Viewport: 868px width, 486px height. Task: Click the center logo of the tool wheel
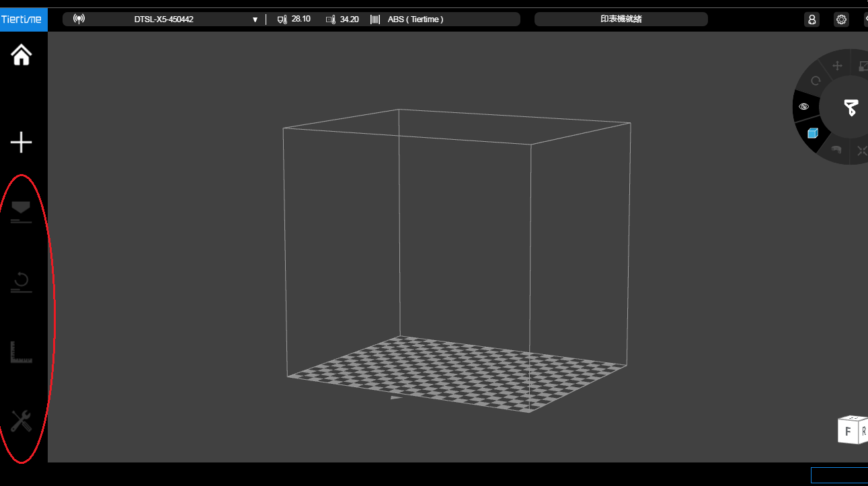click(x=851, y=108)
